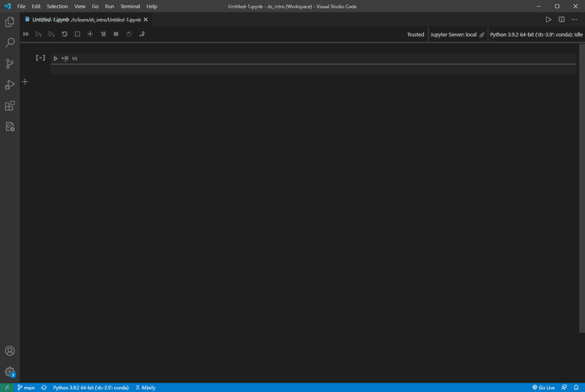Open editor More Actions menu

coord(574,20)
